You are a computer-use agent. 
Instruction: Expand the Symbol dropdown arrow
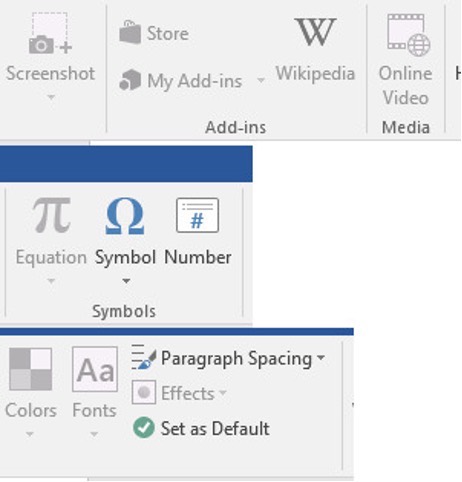point(126,281)
